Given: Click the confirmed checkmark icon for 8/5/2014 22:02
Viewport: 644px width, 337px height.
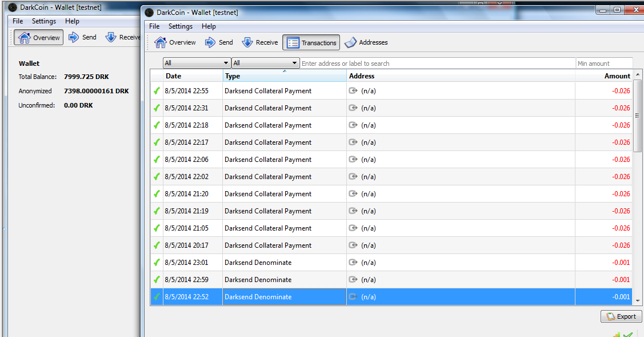Looking at the screenshot, I should 157,177.
